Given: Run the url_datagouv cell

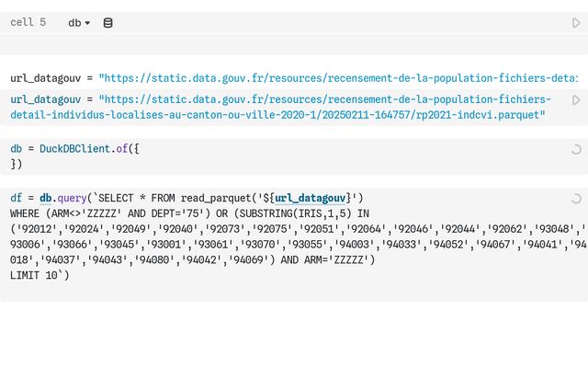Looking at the screenshot, I should [576, 99].
